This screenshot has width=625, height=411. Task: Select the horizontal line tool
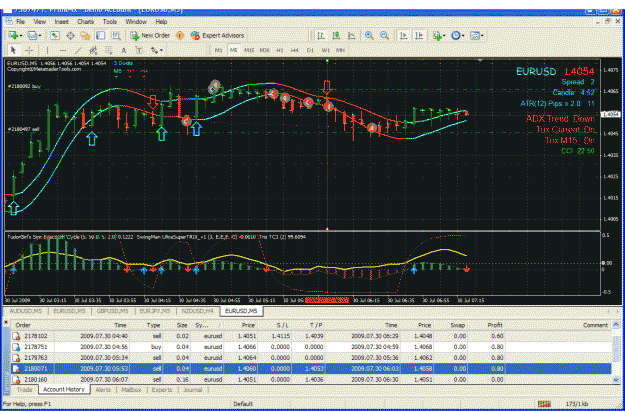click(x=63, y=50)
